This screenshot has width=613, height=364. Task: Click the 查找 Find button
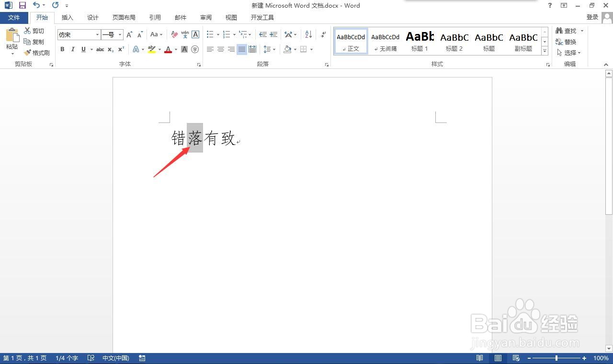570,31
